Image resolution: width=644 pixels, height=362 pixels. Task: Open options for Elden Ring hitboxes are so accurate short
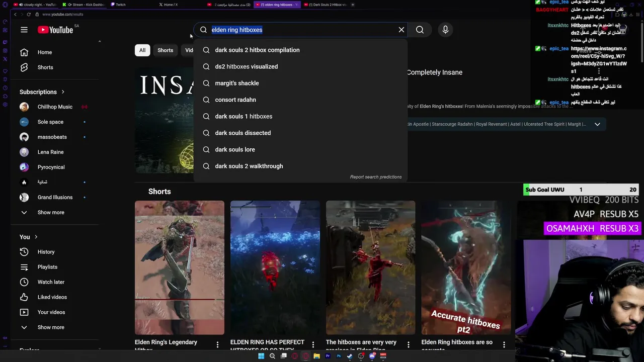pos(504,345)
